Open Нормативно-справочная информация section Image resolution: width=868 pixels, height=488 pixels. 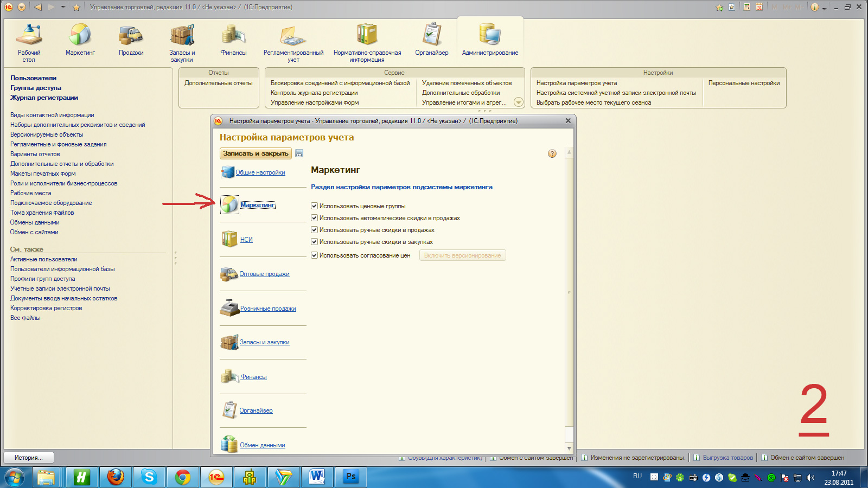pyautogui.click(x=367, y=42)
